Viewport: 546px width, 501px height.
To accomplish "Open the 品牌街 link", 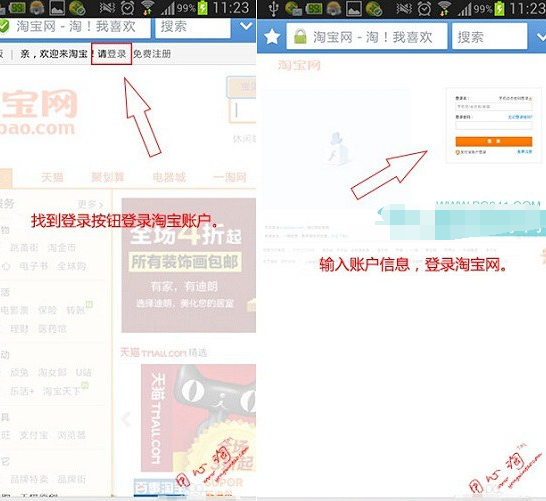I will click(x=71, y=479).
